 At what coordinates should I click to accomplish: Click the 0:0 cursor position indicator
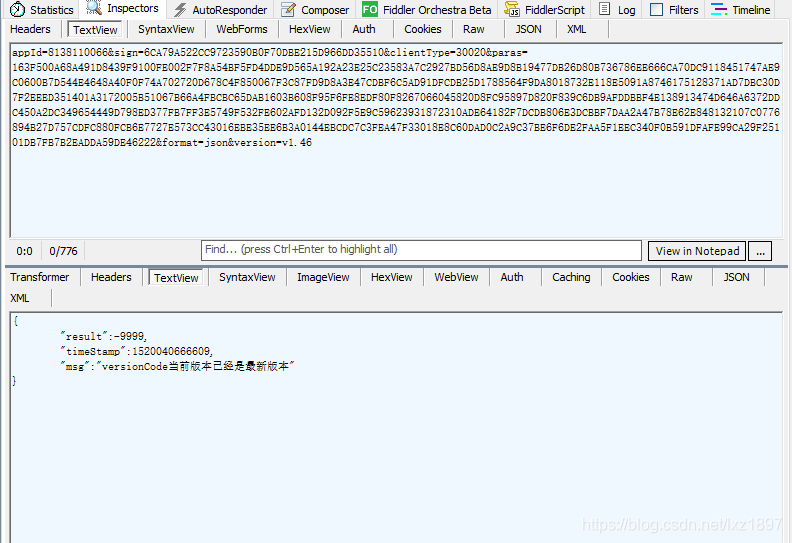[x=24, y=251]
